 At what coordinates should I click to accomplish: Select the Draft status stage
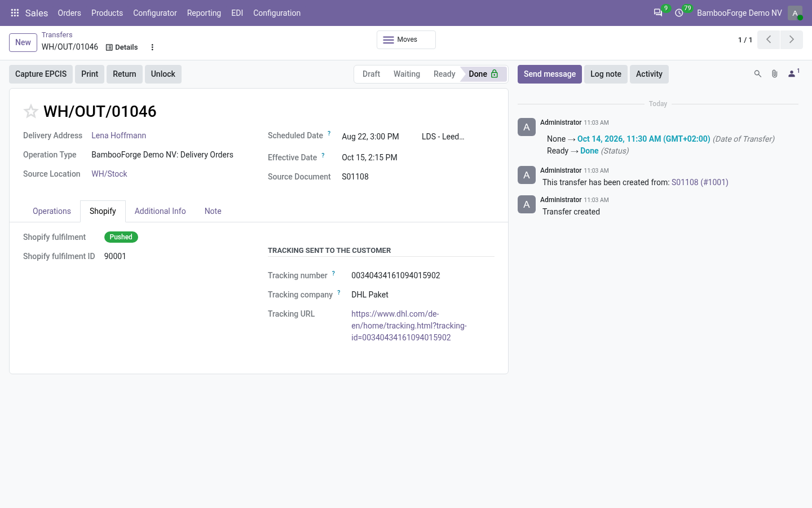click(371, 74)
